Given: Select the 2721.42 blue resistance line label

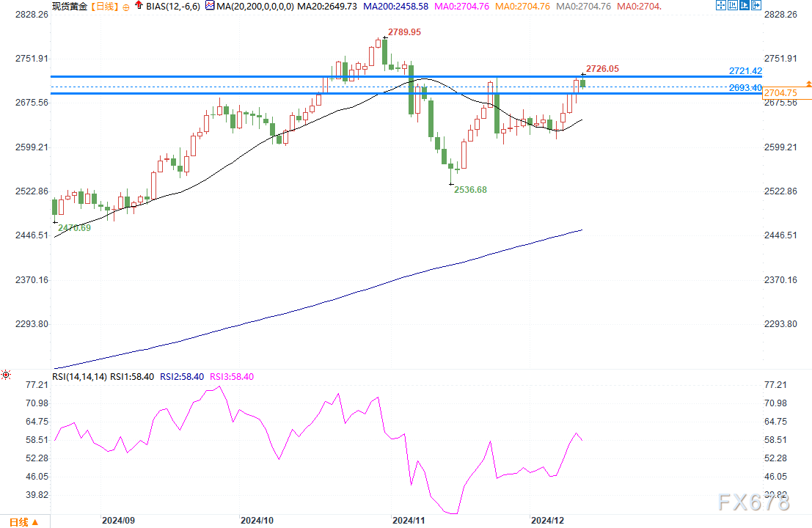Looking at the screenshot, I should (x=744, y=71).
